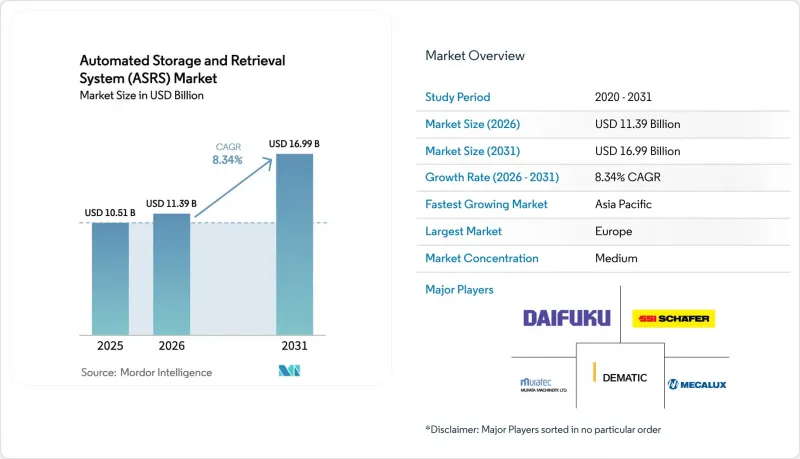Image resolution: width=800 pixels, height=459 pixels.
Task: Click the Muratec Murata Machinery logo
Action: tap(543, 385)
